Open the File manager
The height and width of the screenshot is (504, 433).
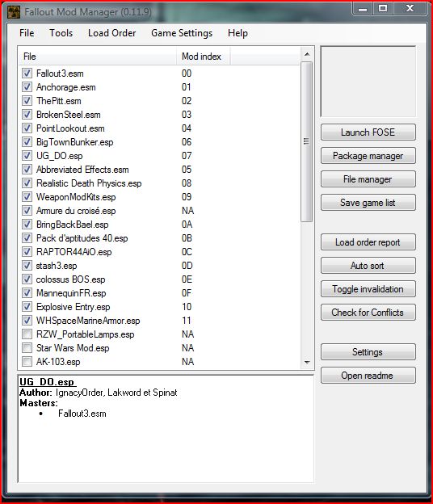pos(368,179)
